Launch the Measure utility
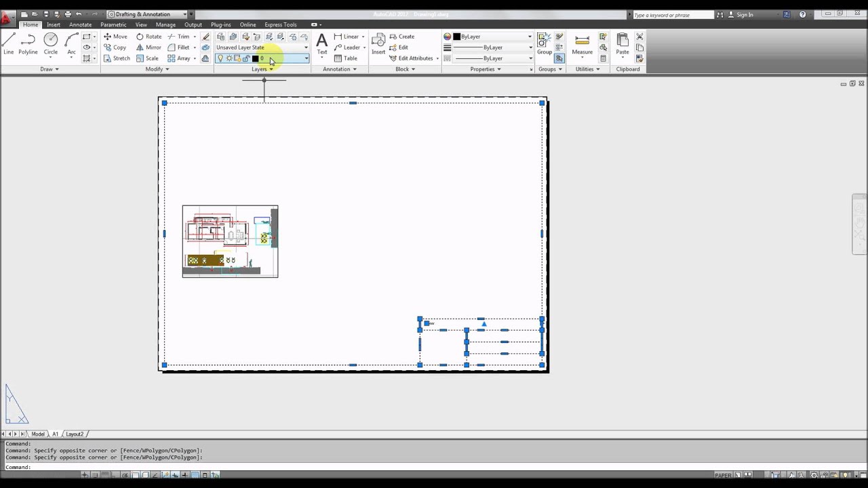Viewport: 868px width, 488px height. click(582, 43)
